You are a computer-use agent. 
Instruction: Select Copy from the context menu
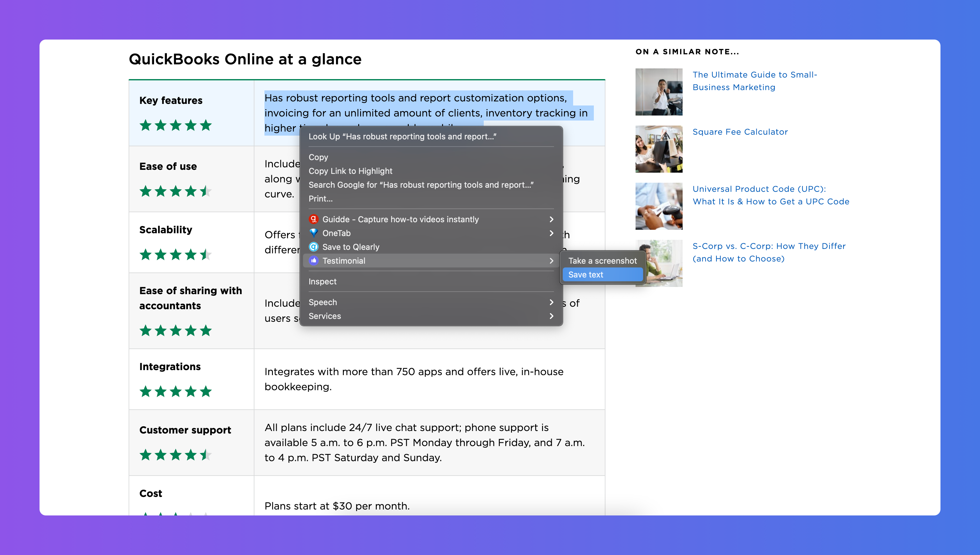tap(431, 157)
